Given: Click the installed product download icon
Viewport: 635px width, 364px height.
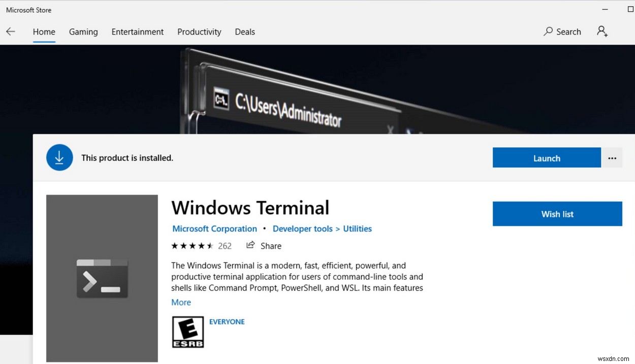Looking at the screenshot, I should coord(59,157).
